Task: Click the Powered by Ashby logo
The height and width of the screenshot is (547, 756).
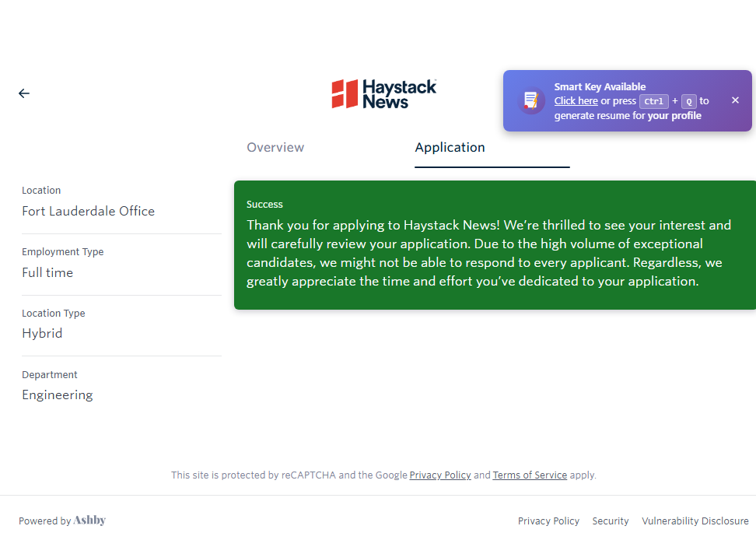Action: pos(89,521)
